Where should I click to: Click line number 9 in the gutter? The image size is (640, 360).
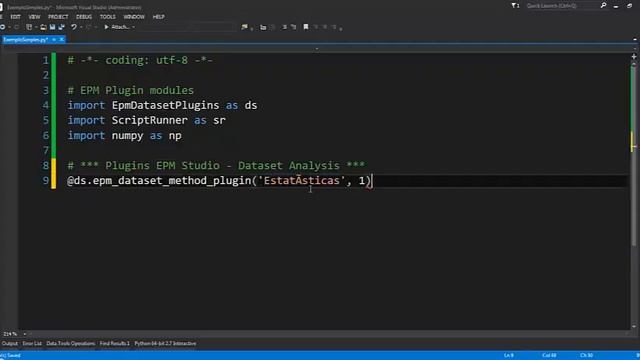click(46, 181)
